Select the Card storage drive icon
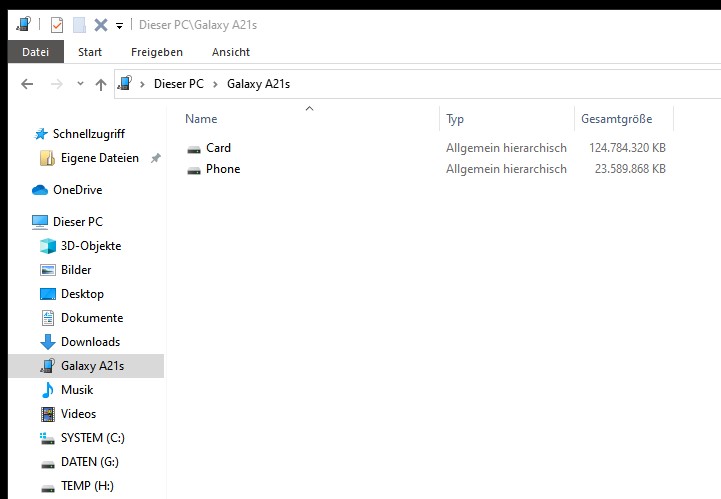Viewport: 721px width, 499px height. 194,149
